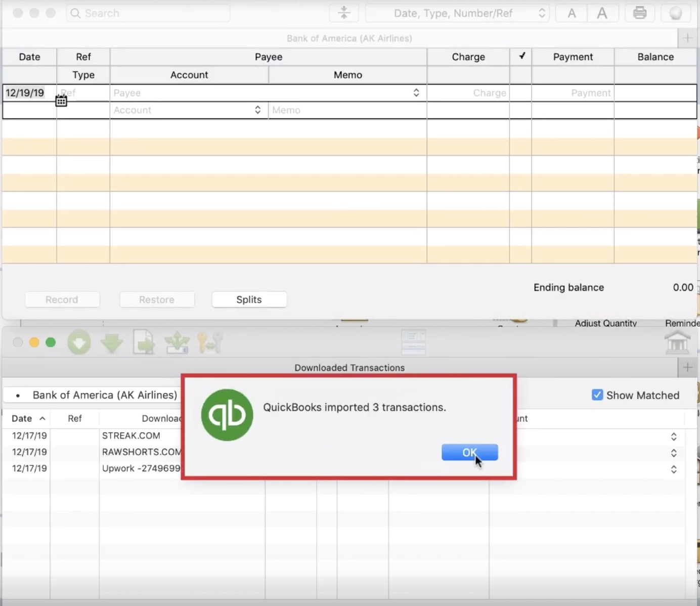The height and width of the screenshot is (606, 700).
Task: Toggle one-line register view icon
Action: click(x=344, y=13)
